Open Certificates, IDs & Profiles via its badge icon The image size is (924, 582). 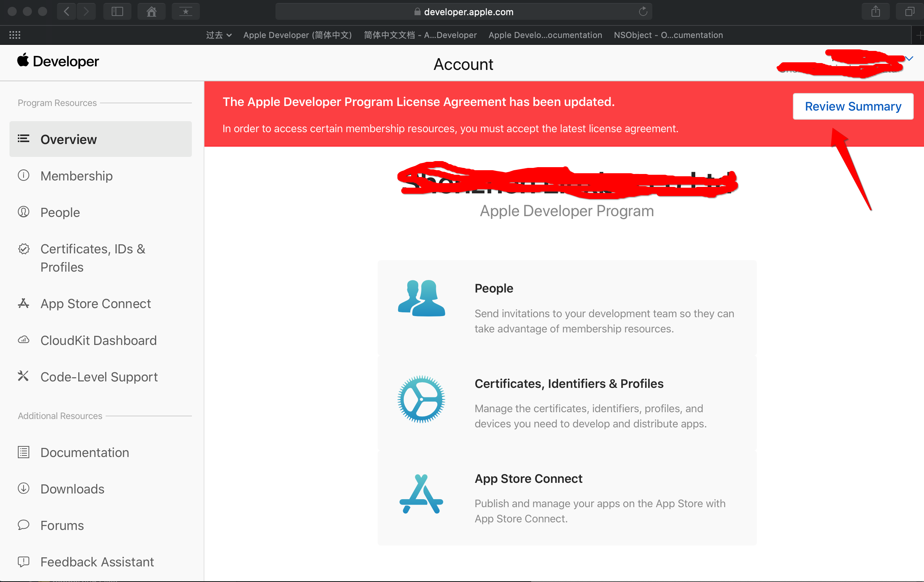tap(24, 248)
